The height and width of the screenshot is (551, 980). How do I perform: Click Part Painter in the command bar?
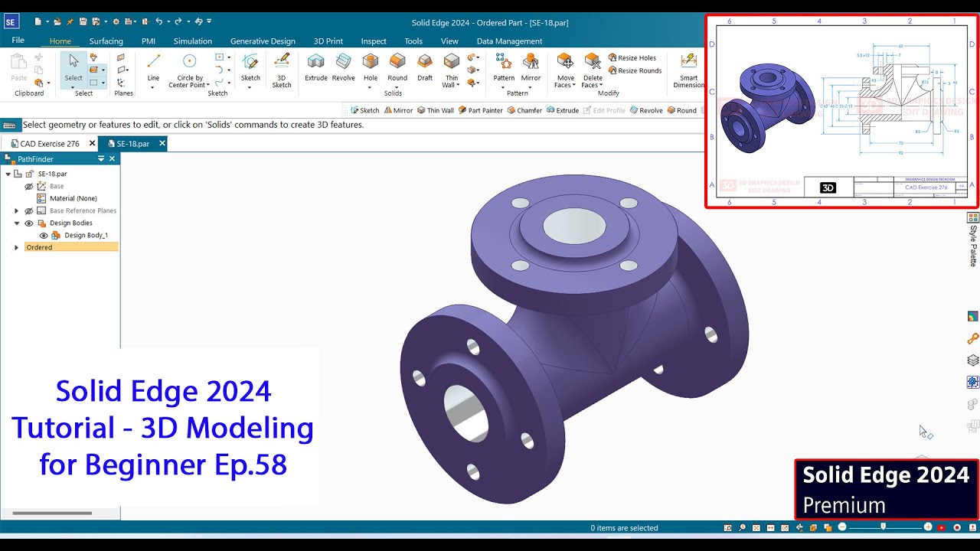(x=480, y=110)
